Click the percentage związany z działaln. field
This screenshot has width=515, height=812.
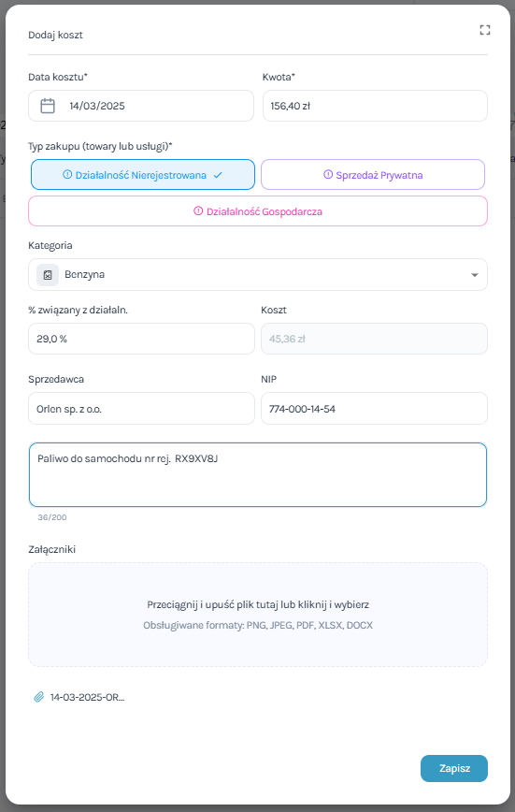coord(141,339)
